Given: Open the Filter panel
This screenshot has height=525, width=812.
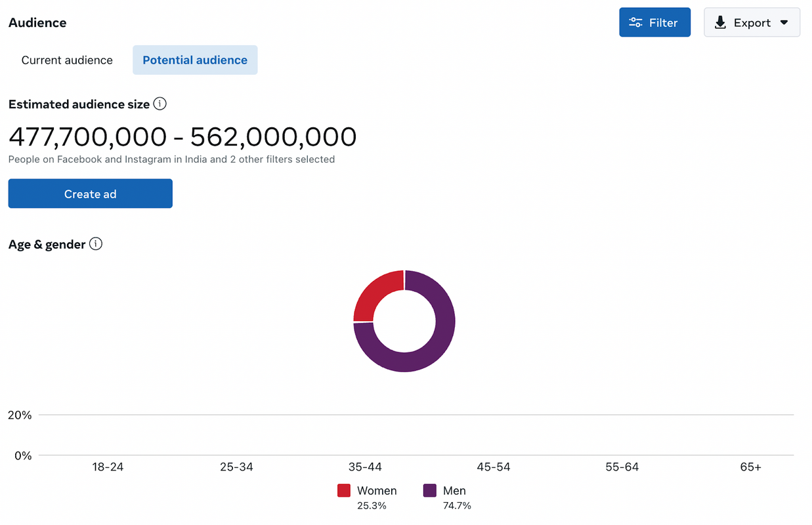Looking at the screenshot, I should tap(654, 22).
